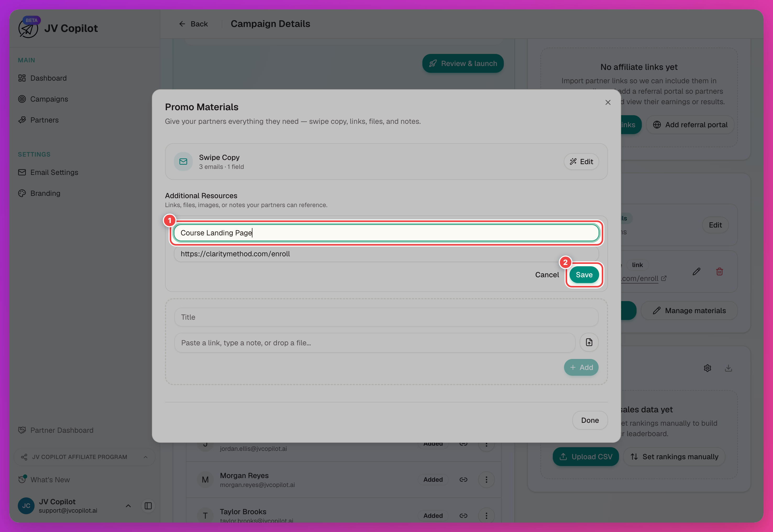Click Done in Promo Materials
This screenshot has width=773, height=532.
click(590, 420)
